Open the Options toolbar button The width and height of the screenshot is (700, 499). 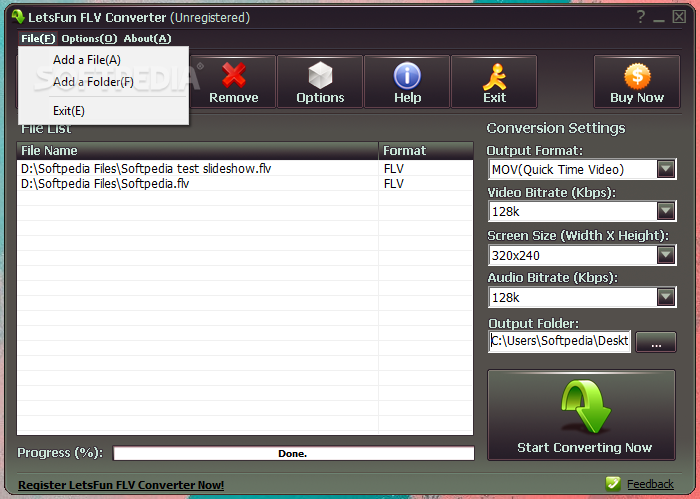320,82
